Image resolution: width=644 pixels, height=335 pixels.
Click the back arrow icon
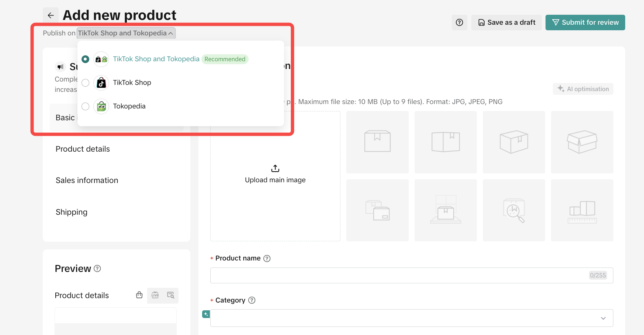[x=51, y=15]
